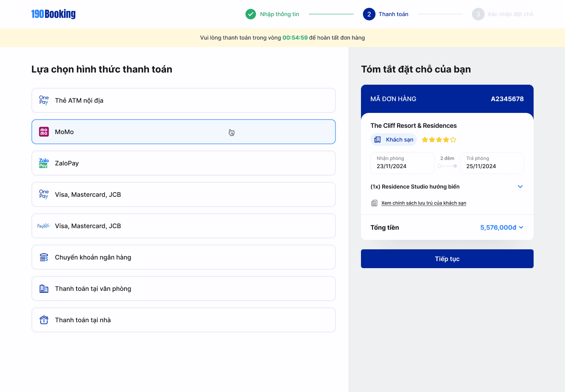565x392 pixels.
Task: Open Xem chính sách lưu trú link
Action: 424,203
